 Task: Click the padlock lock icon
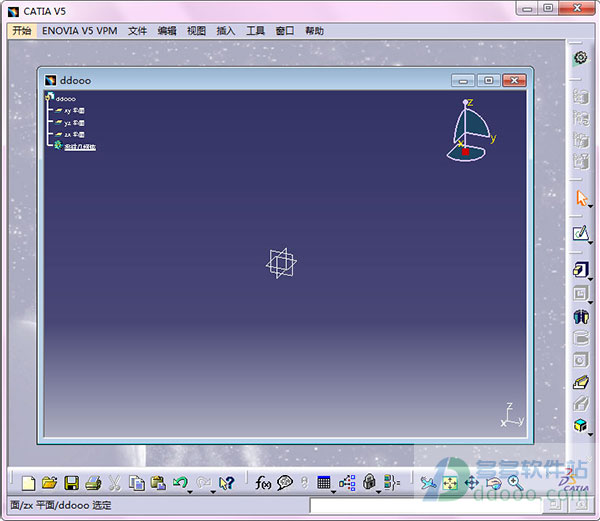pyautogui.click(x=369, y=482)
